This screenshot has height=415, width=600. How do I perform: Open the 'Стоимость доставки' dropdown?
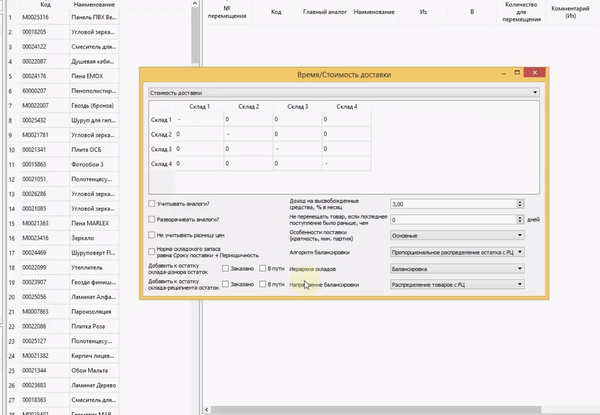pos(344,93)
